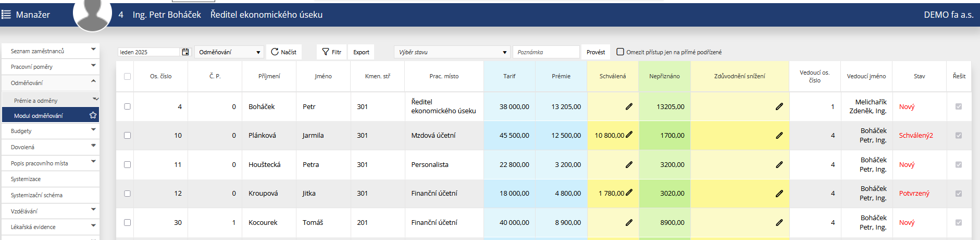Edit Schválená amount for Kroupová

point(629,193)
